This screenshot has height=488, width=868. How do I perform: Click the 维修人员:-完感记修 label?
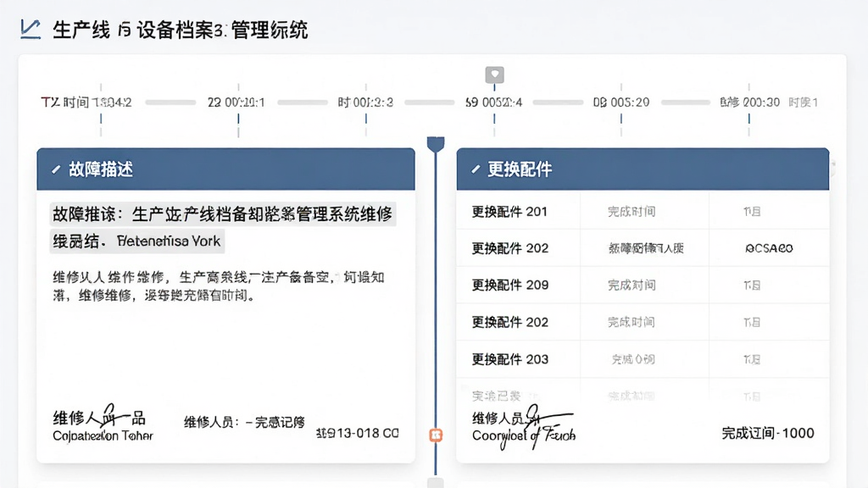point(244,422)
